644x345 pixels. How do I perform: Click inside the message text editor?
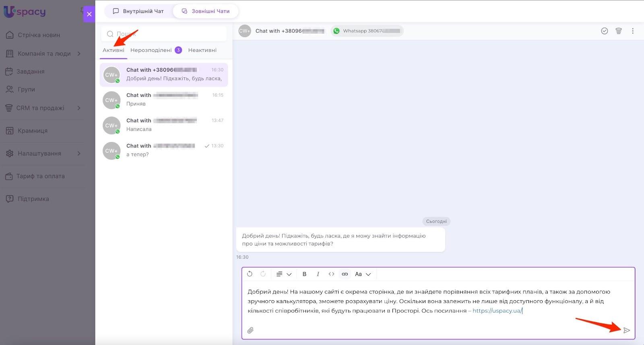pos(438,301)
